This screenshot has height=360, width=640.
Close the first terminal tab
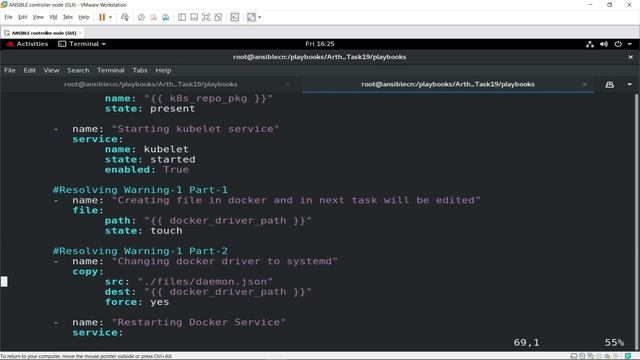tap(287, 84)
